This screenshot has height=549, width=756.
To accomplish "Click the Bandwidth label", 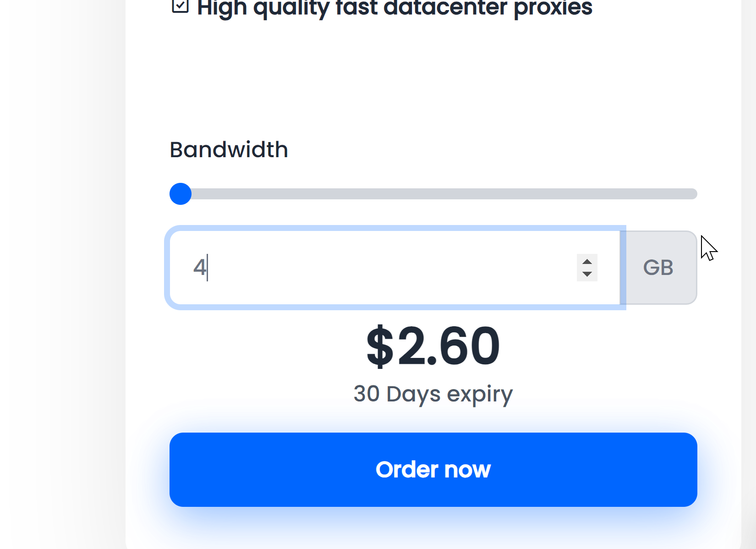I will click(229, 150).
